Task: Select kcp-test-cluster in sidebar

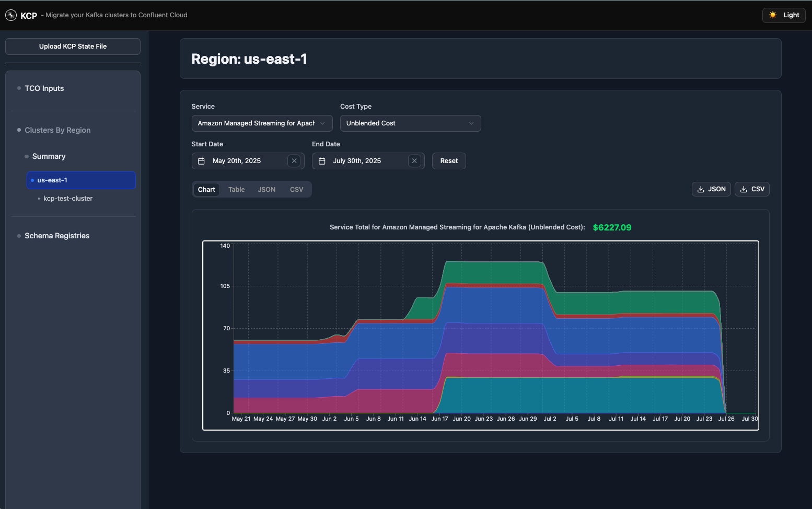Action: (x=68, y=199)
